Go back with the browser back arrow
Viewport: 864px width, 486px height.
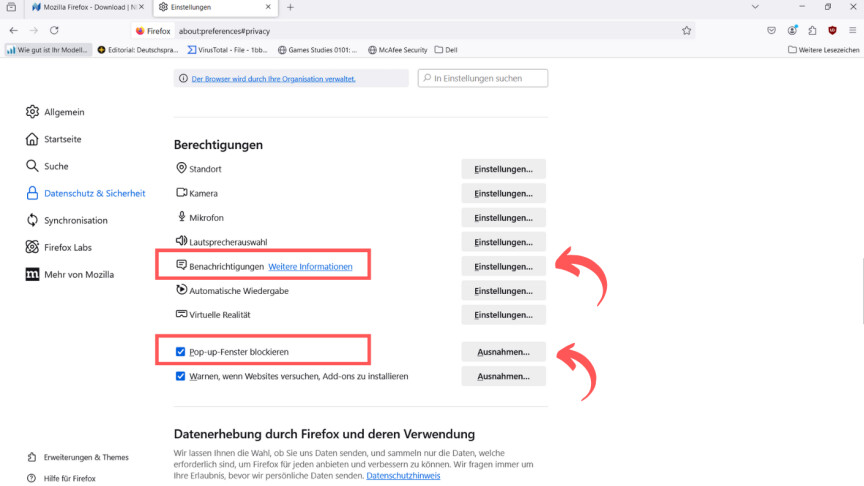[14, 30]
